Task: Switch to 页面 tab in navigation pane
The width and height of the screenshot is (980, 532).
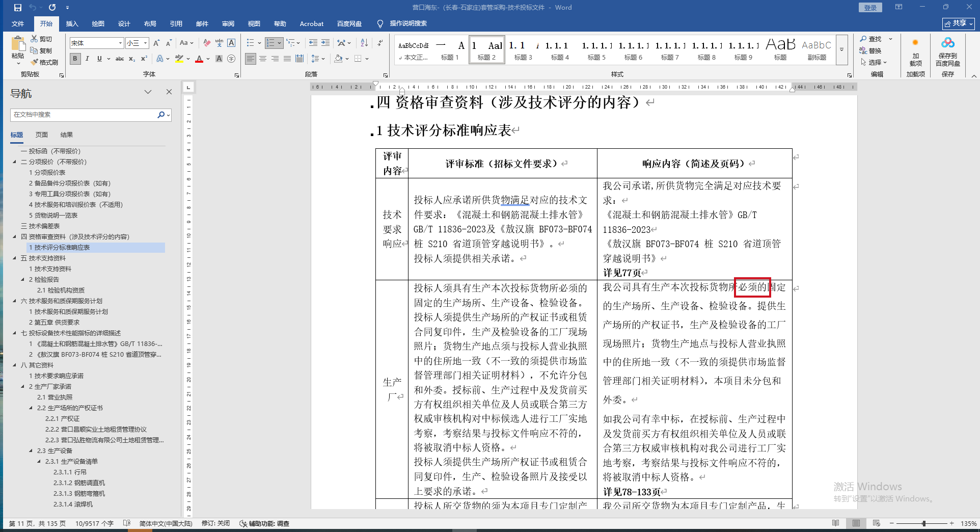Action: (42, 135)
